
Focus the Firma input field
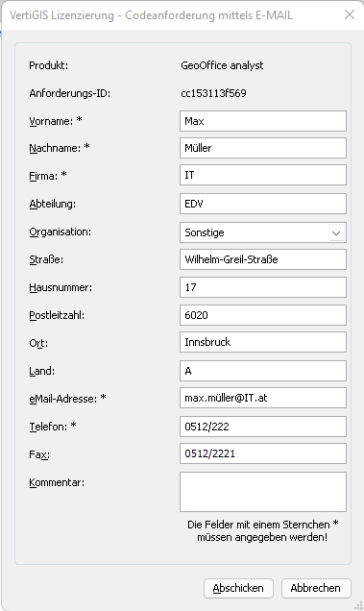click(263, 175)
